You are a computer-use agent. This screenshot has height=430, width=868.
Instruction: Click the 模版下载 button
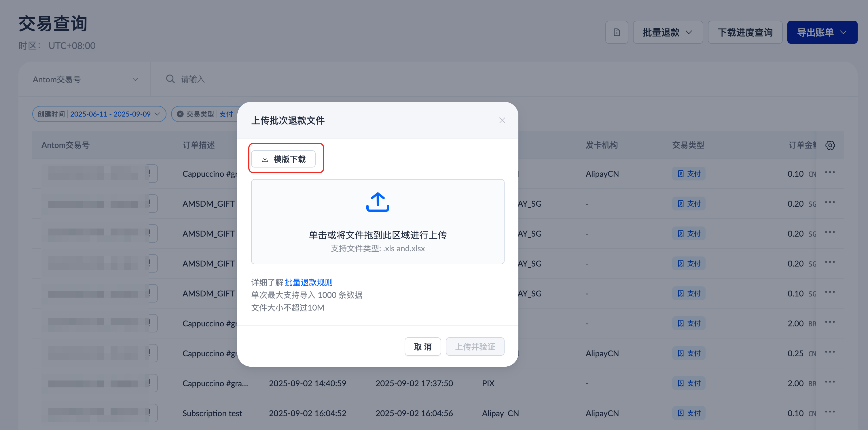coord(283,159)
